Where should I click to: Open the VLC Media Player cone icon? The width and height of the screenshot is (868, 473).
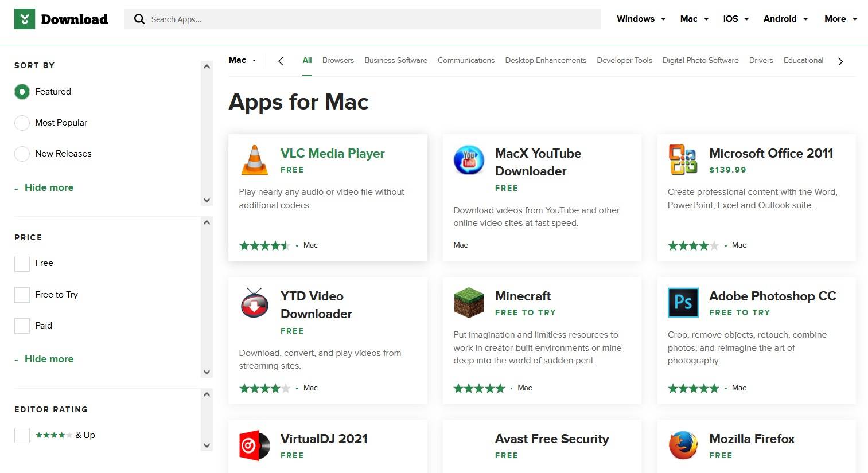(x=255, y=160)
